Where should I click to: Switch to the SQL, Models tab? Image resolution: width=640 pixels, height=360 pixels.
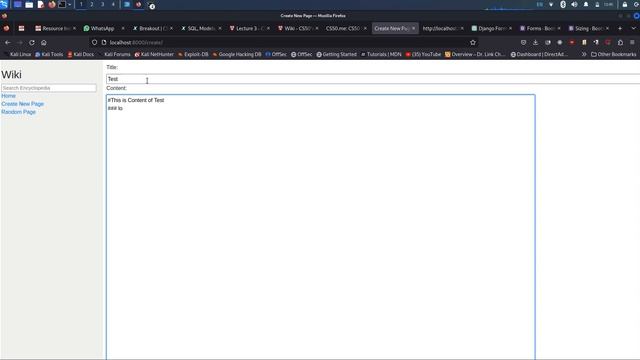point(201,29)
